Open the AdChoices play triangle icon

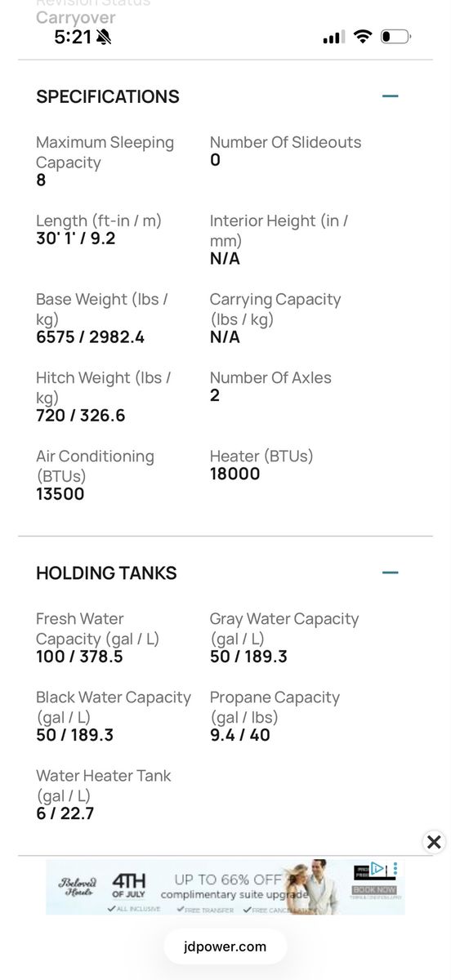click(x=377, y=868)
